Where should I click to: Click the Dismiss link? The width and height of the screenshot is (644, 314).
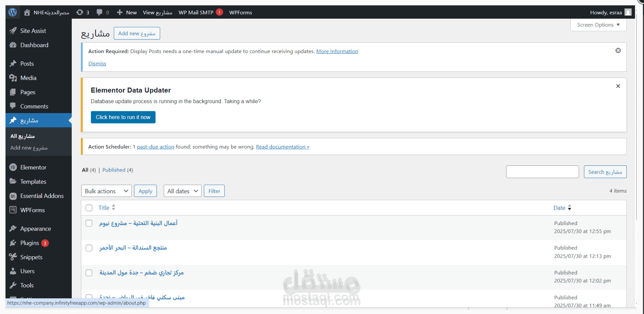97,63
